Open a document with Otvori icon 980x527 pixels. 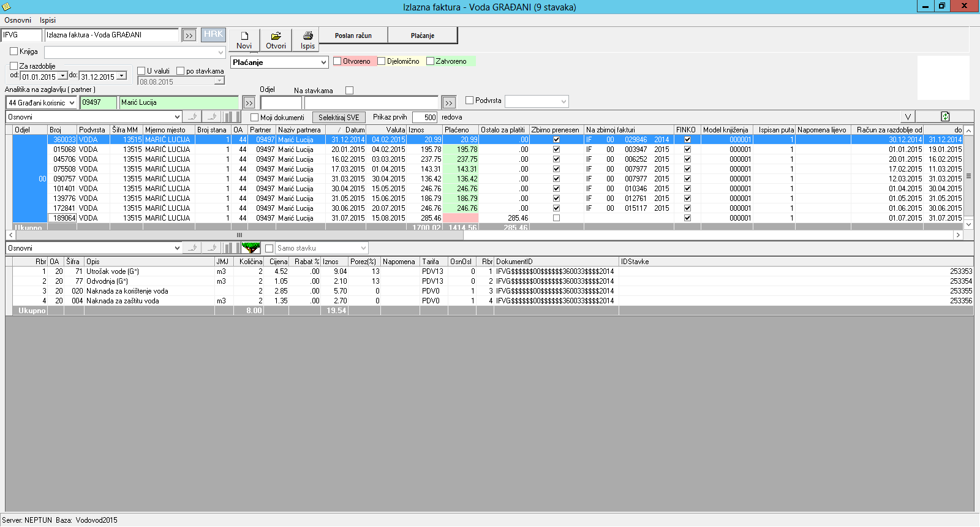[x=276, y=36]
